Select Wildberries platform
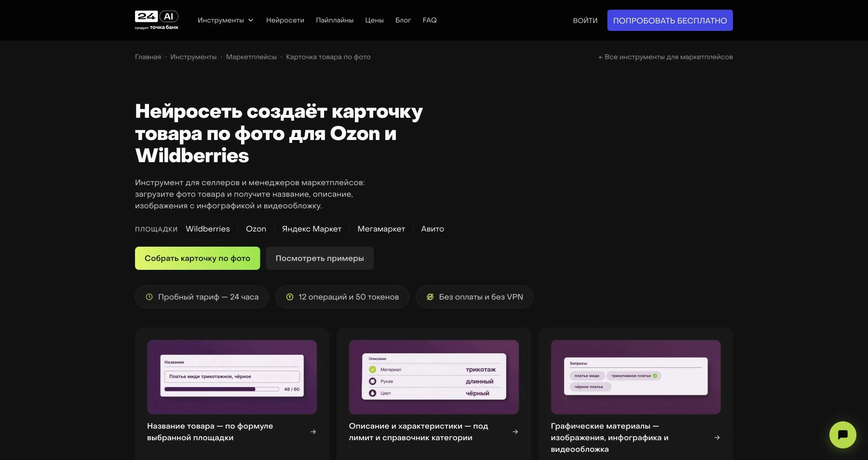868x460 pixels. click(x=208, y=229)
